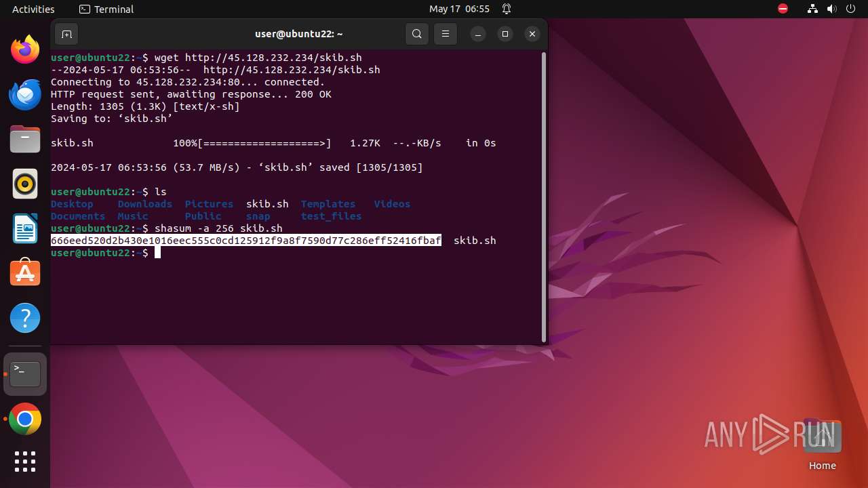Screen dimensions: 868x488
Task: Open the terminal search tool
Action: coord(417,34)
